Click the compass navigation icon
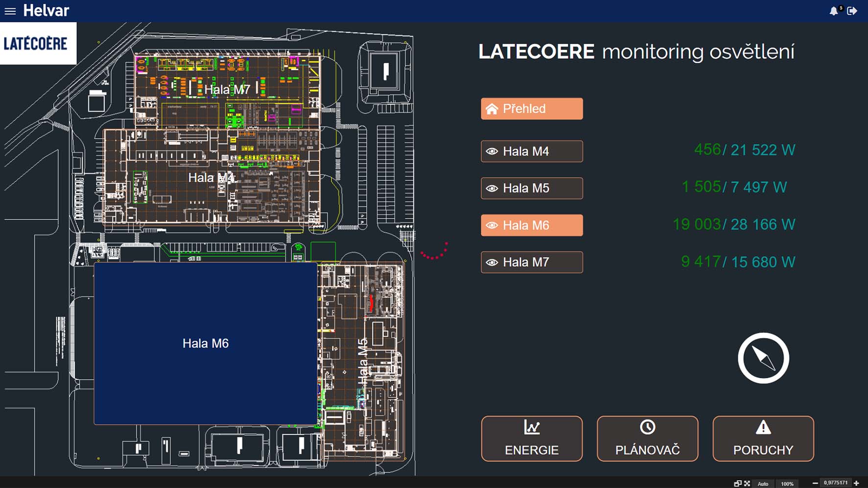This screenshot has width=868, height=488. point(763,358)
